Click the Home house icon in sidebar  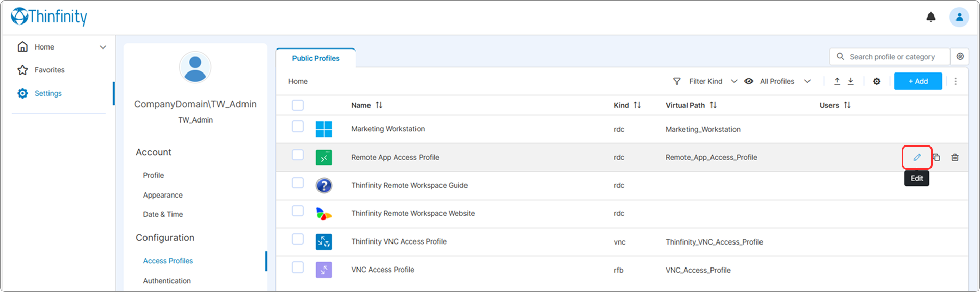click(22, 47)
